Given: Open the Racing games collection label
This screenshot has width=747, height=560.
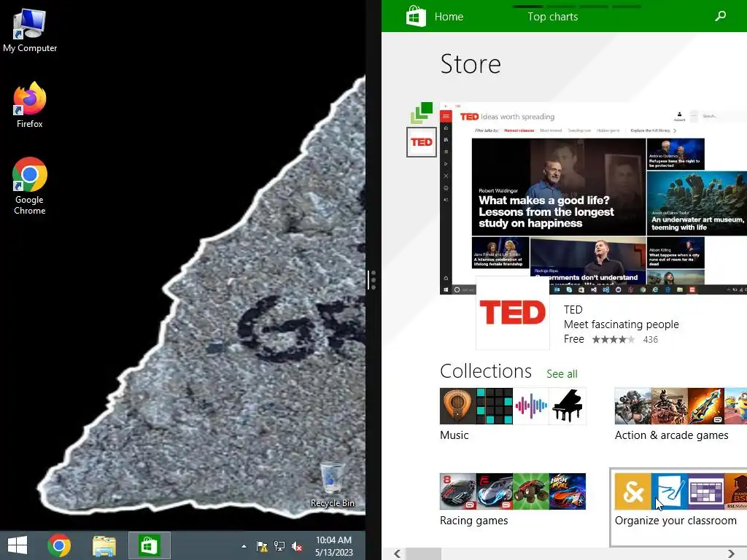Looking at the screenshot, I should click(474, 521).
